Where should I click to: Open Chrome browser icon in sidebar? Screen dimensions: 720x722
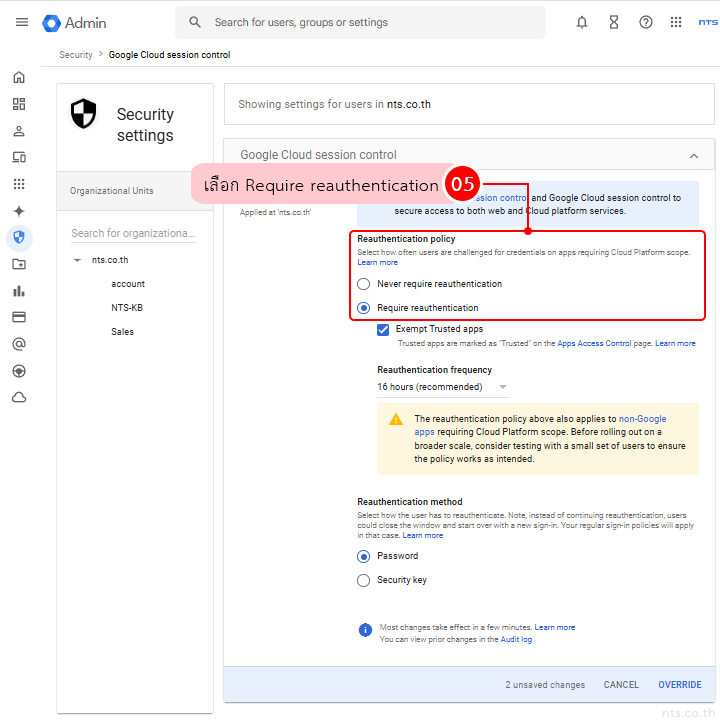point(19,371)
